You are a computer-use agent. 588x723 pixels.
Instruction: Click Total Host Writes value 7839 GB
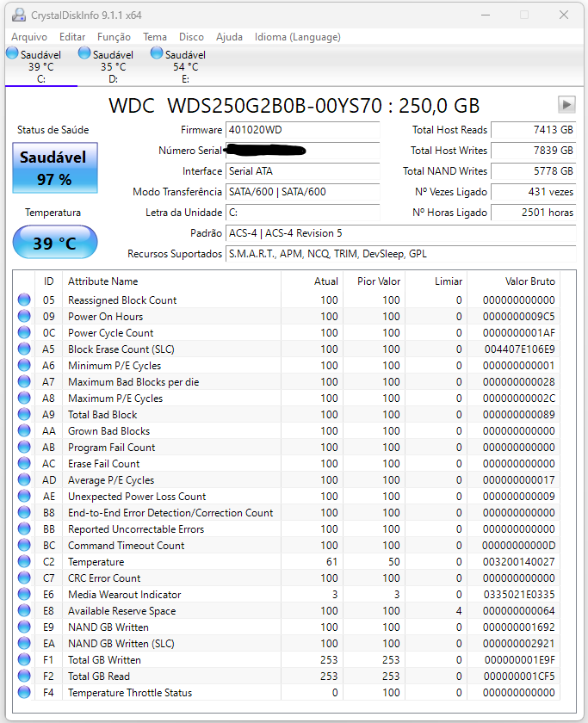pos(534,151)
